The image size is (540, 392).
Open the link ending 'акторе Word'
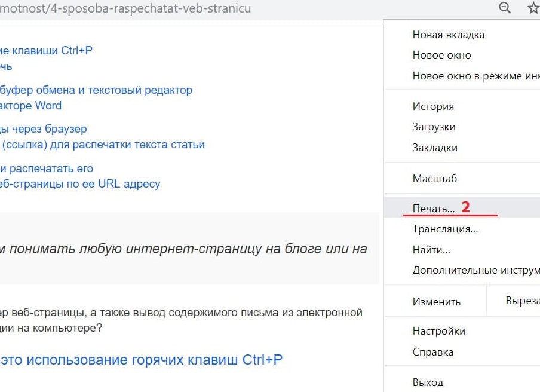click(x=30, y=105)
